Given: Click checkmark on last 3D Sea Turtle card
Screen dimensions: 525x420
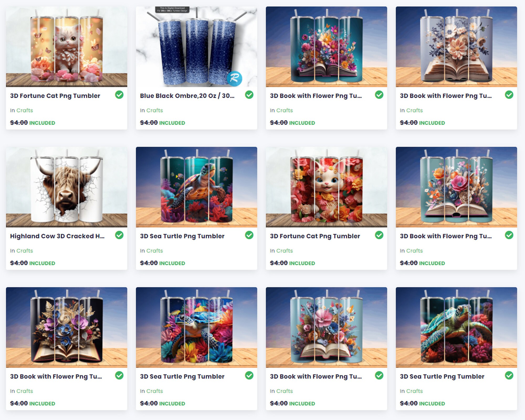Looking at the screenshot, I should [509, 375].
